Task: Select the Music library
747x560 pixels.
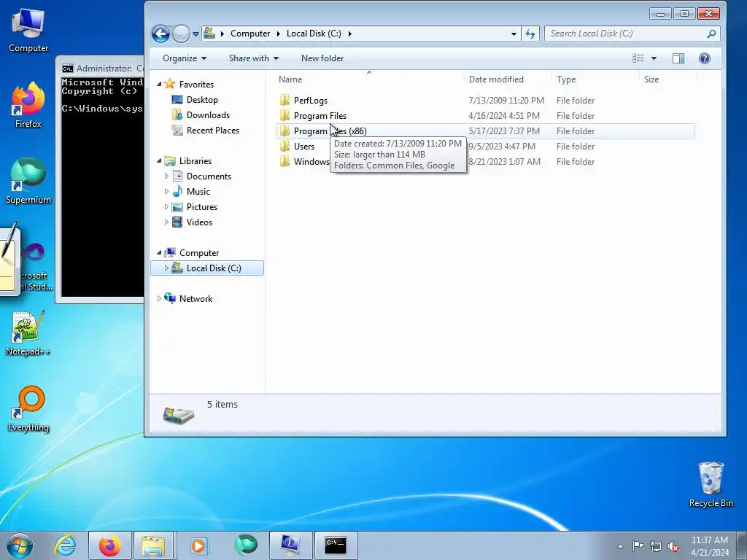Action: 198,192
